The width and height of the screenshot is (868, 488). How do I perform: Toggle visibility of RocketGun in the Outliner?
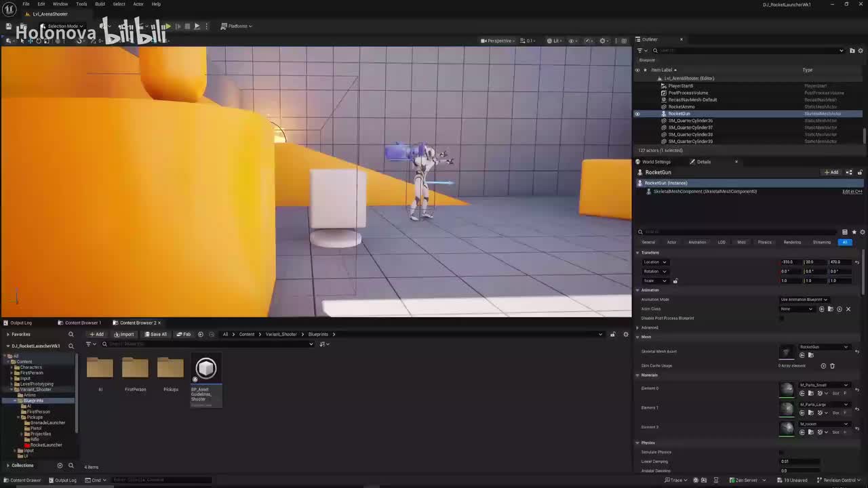pyautogui.click(x=637, y=114)
